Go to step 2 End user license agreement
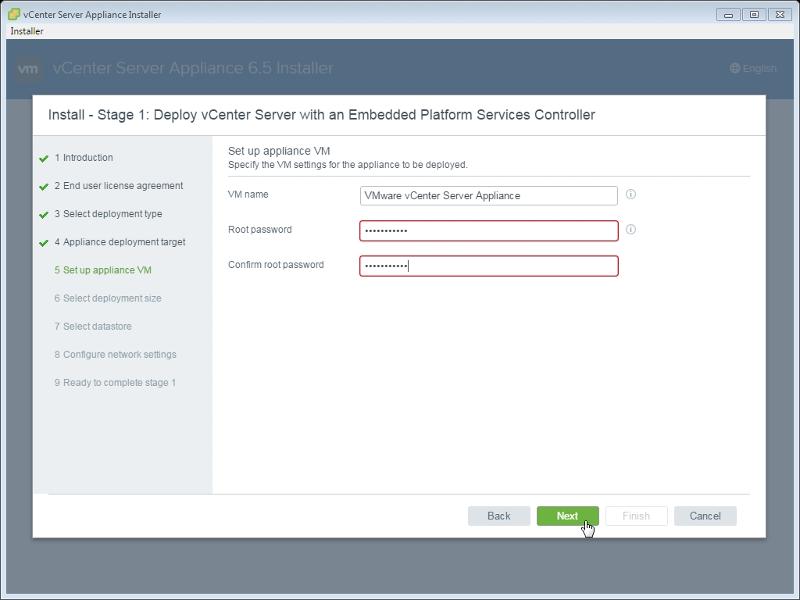This screenshot has width=800, height=600. [x=118, y=186]
